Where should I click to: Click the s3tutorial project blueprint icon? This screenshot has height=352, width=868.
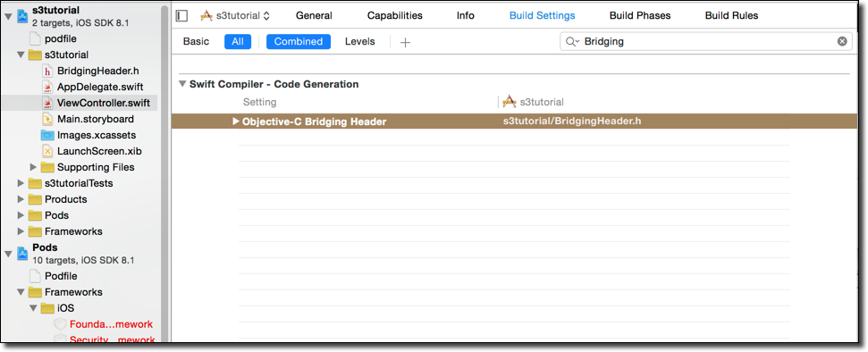coord(22,15)
